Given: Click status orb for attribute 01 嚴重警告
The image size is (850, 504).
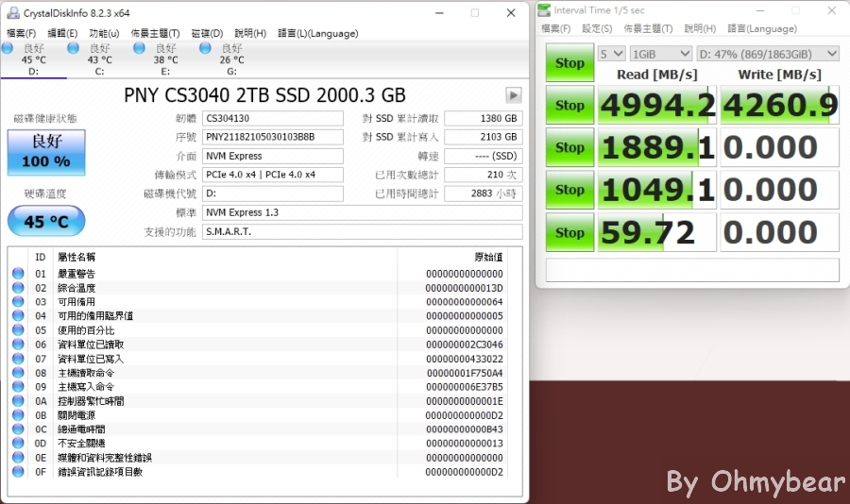Looking at the screenshot, I should pyautogui.click(x=18, y=273).
